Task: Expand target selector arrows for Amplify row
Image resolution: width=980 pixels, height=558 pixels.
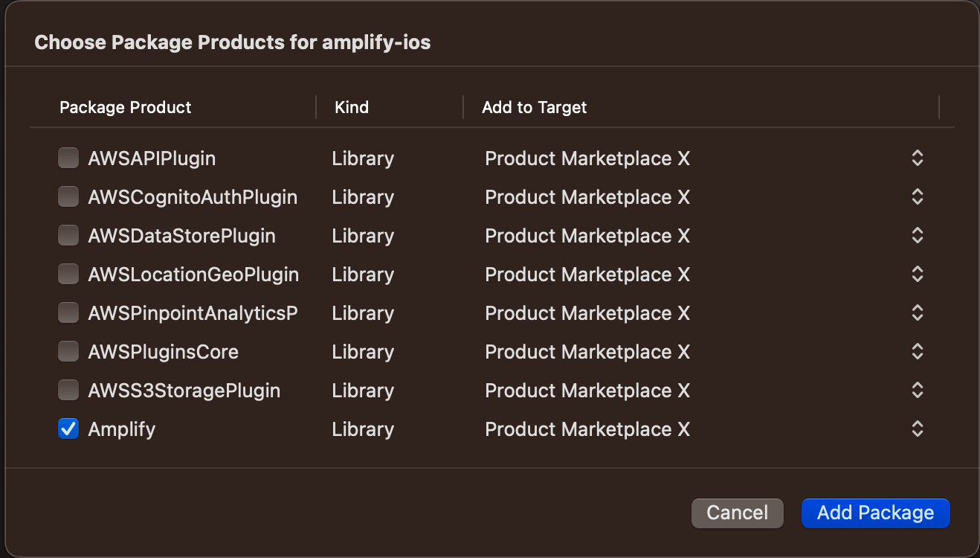Action: click(918, 429)
